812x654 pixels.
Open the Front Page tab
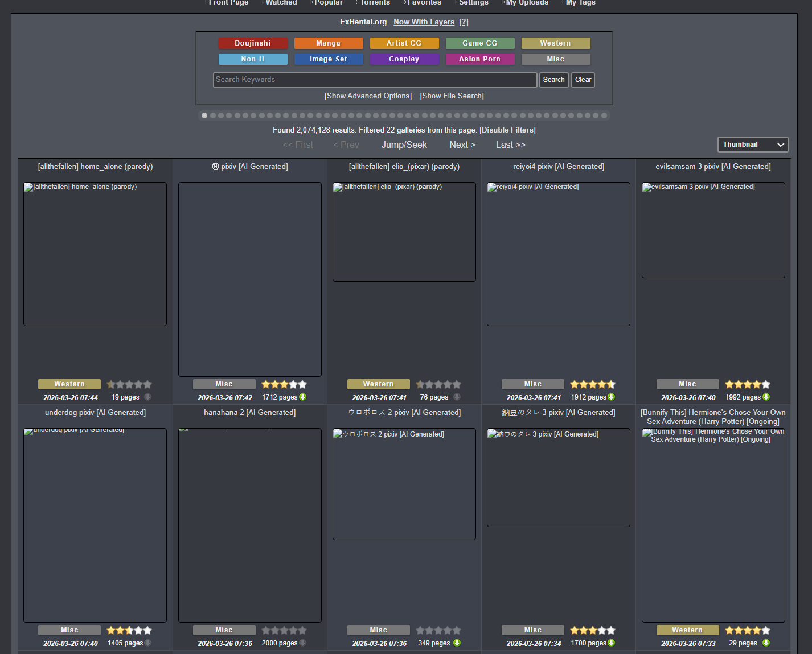(x=228, y=2)
